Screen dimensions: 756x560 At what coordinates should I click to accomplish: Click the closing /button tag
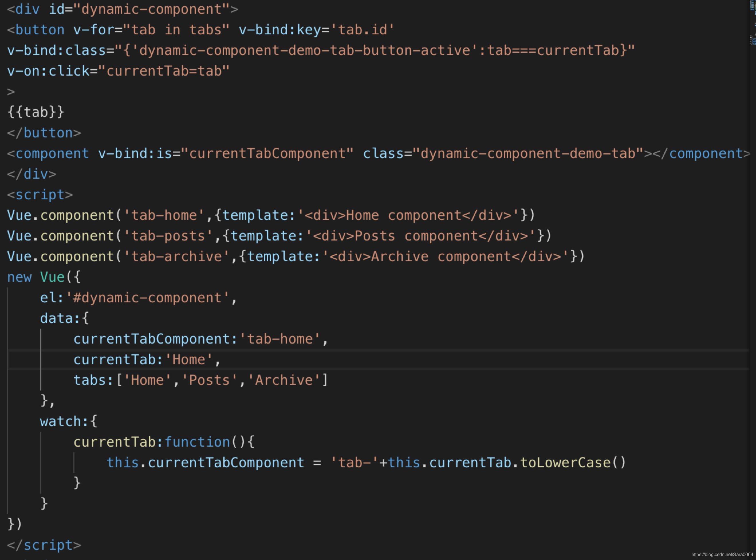(x=44, y=133)
